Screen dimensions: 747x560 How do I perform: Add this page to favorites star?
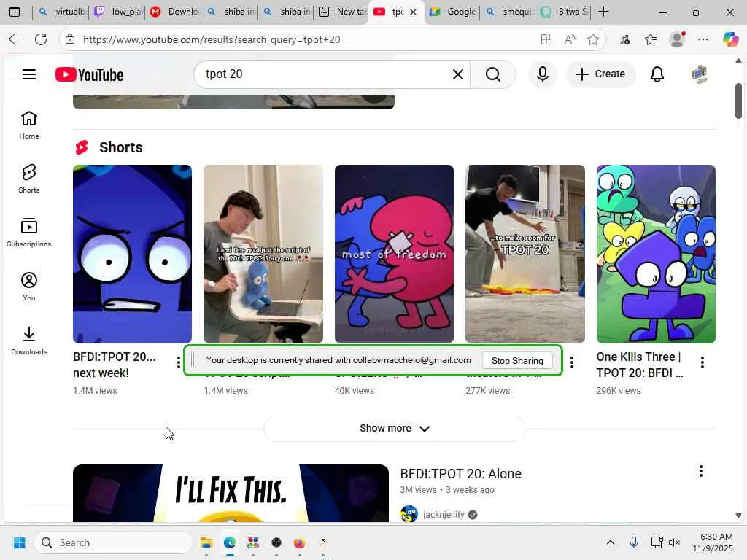[x=593, y=39]
